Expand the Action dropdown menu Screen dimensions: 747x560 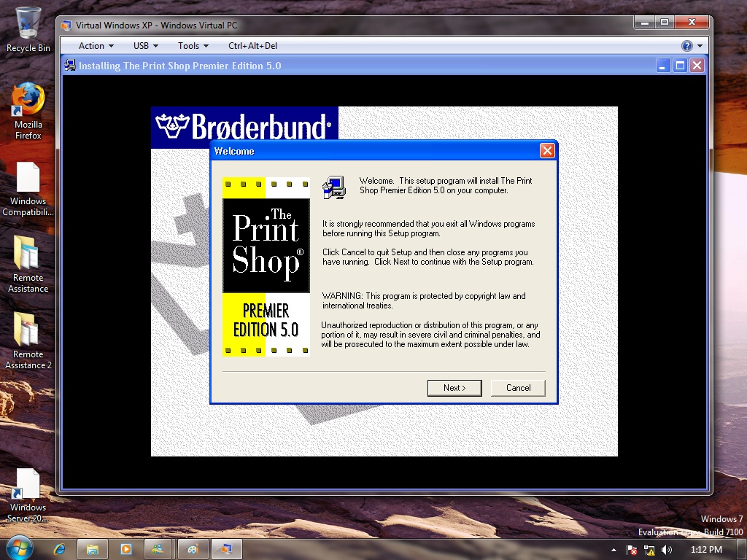coord(96,46)
